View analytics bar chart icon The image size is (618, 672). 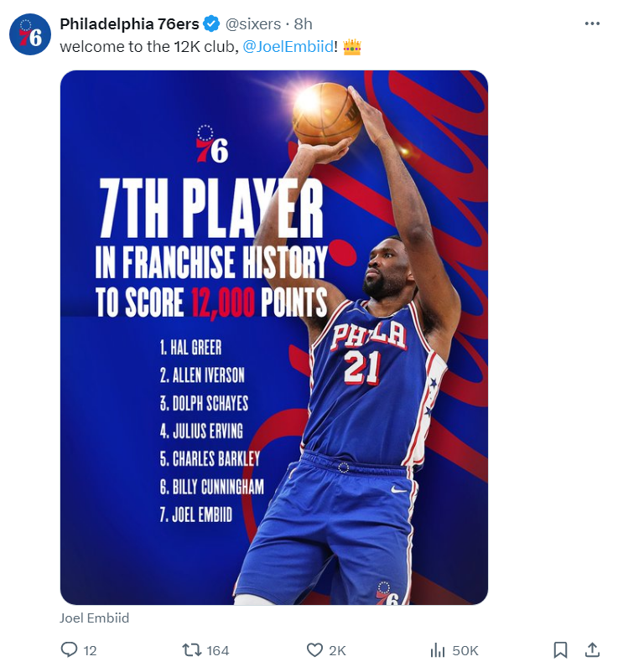coord(437,650)
